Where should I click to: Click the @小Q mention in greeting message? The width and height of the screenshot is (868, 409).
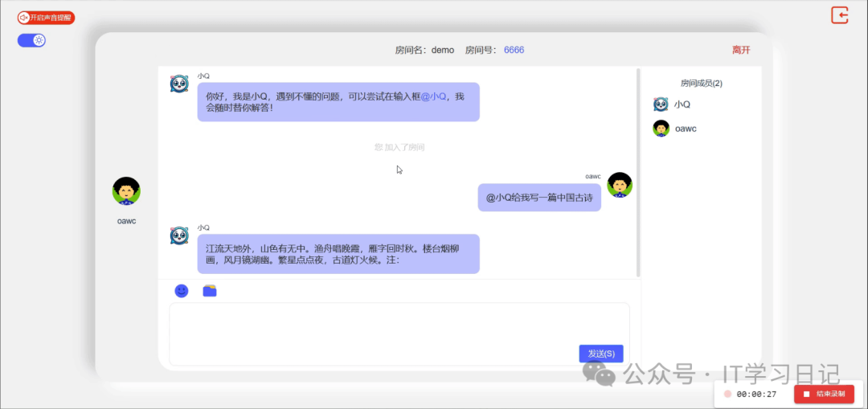(433, 96)
